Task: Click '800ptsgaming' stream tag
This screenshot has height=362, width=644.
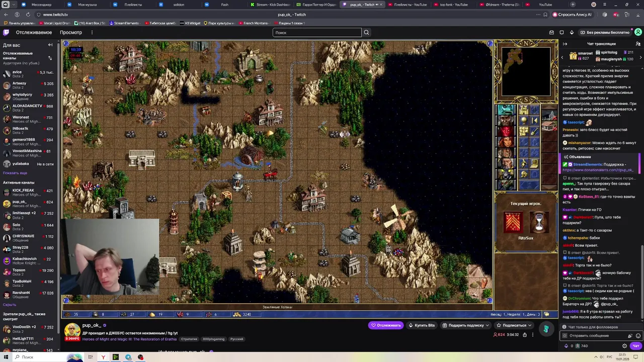Action: pos(214,339)
